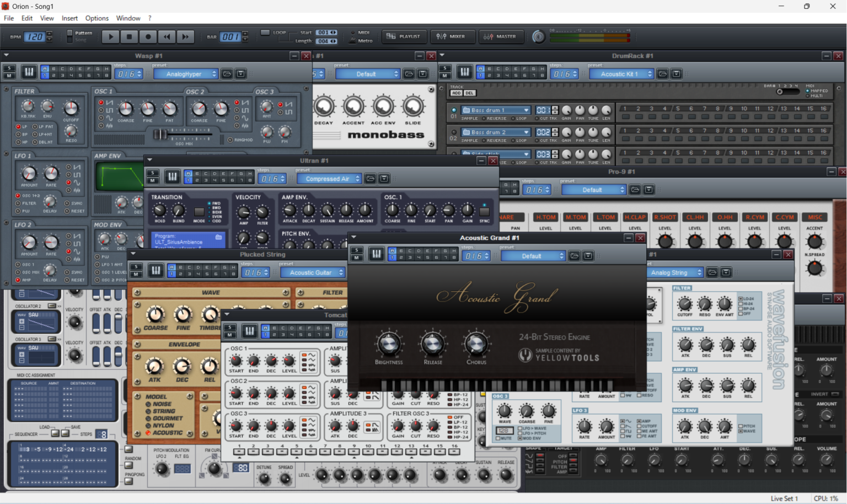Enable Reverse on Bass drum 1 track
847x504 pixels.
tap(483, 119)
